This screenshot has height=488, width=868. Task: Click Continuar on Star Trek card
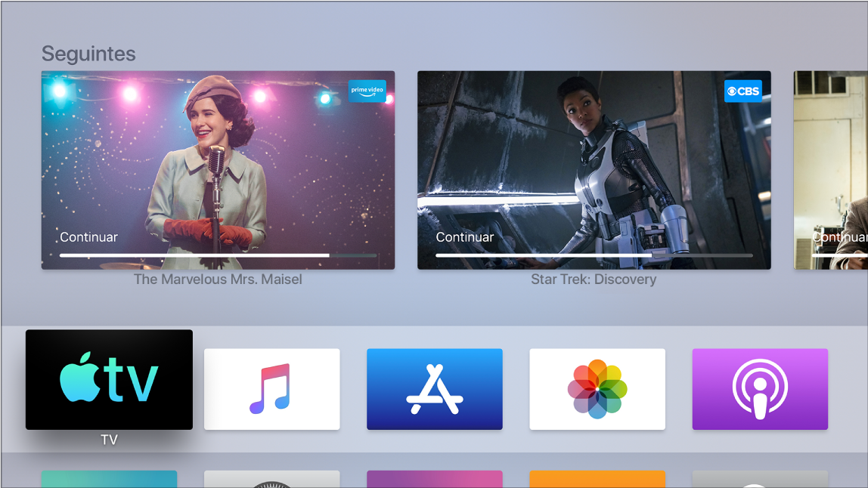coord(464,236)
